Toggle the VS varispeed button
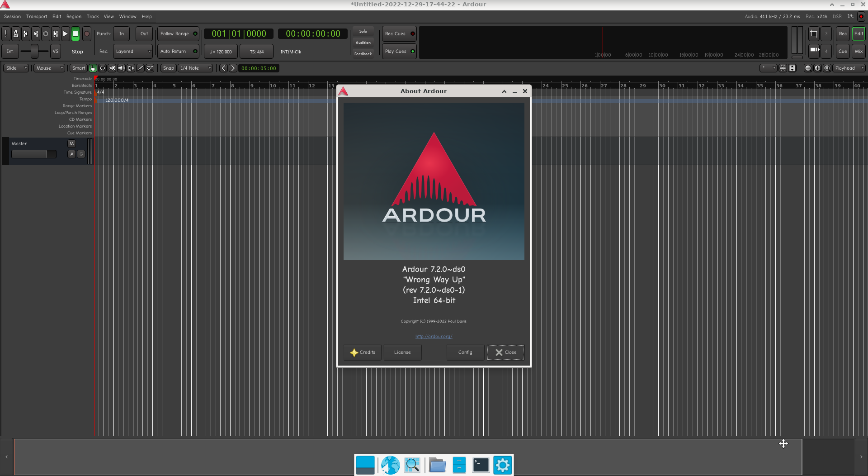 click(x=56, y=52)
